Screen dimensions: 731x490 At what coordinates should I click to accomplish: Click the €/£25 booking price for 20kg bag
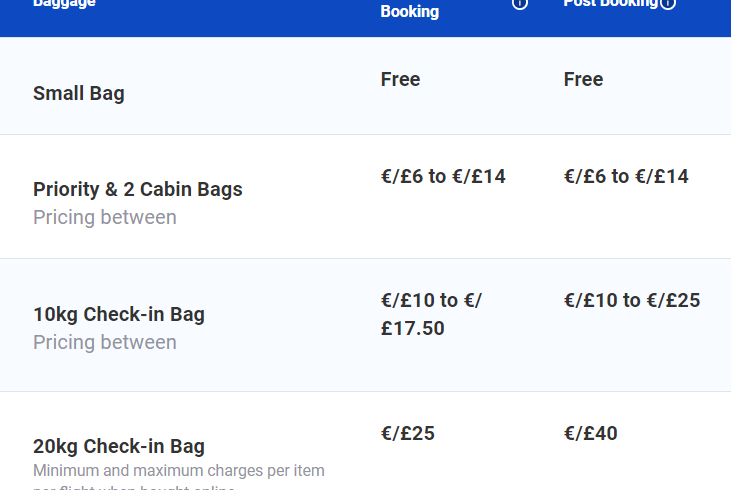[408, 433]
